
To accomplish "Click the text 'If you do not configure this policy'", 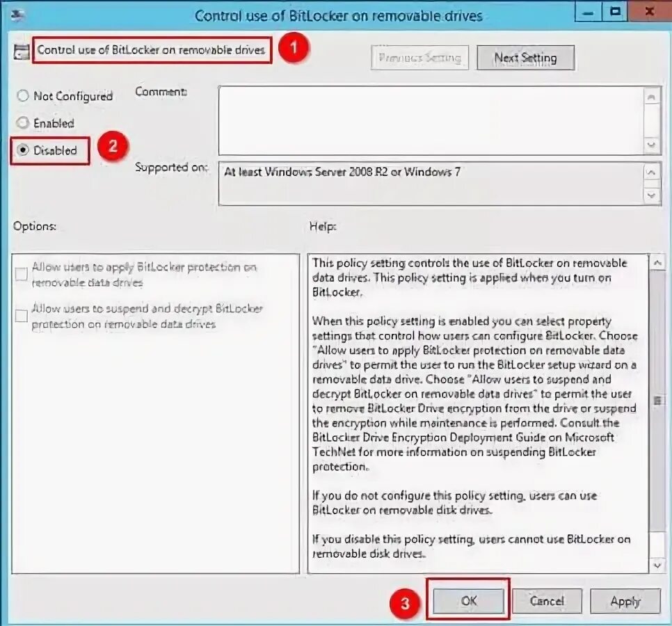I will tap(454, 503).
